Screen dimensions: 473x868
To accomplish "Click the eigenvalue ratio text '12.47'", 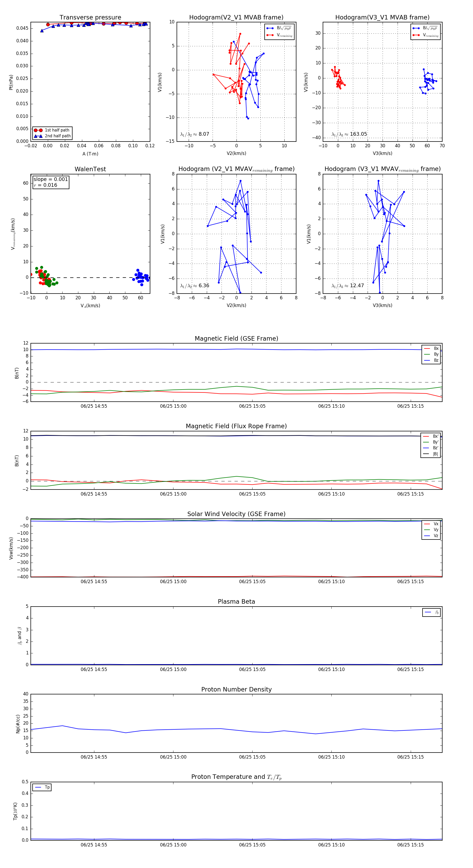I will coord(357,286).
